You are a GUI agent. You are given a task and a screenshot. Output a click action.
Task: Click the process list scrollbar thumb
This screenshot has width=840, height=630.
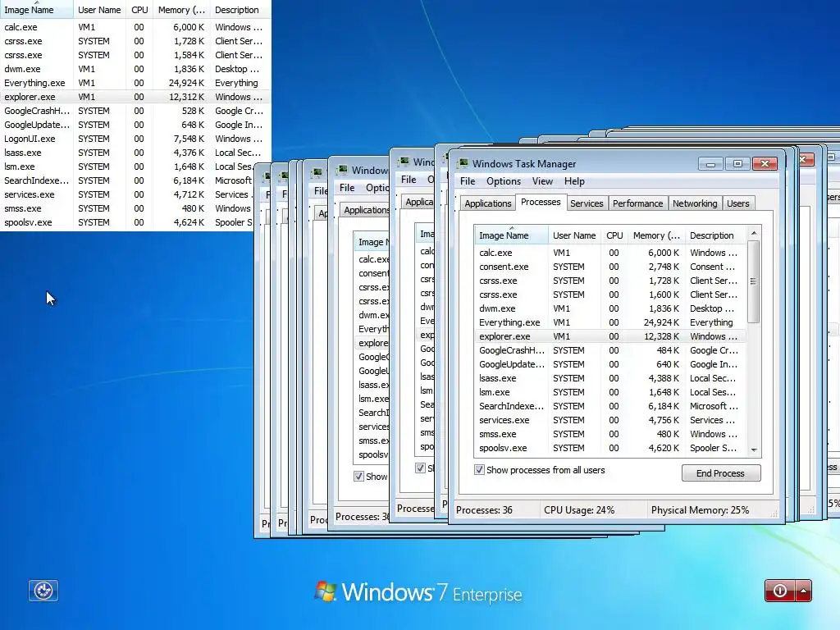[x=754, y=281]
